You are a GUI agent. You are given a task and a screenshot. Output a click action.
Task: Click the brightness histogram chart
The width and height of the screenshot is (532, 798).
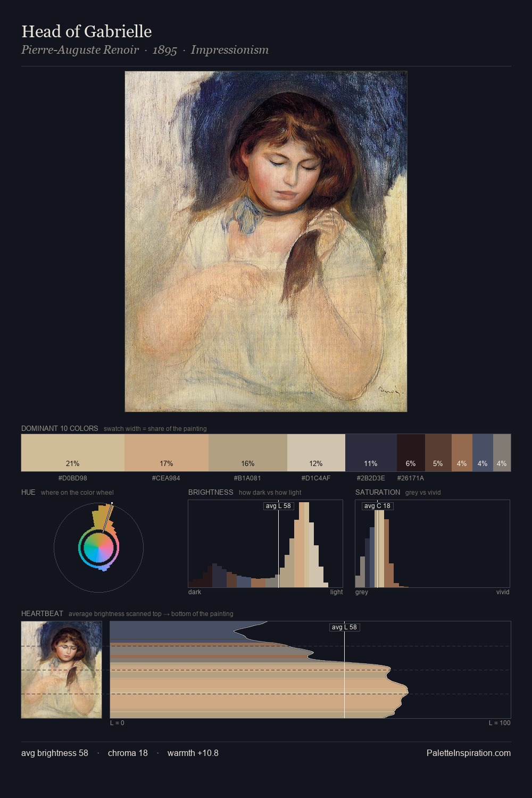tap(265, 544)
